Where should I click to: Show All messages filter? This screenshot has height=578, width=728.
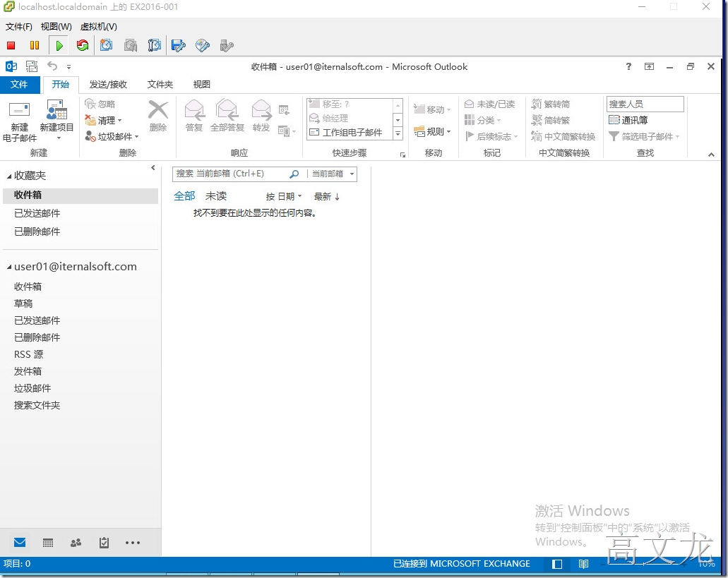point(184,196)
